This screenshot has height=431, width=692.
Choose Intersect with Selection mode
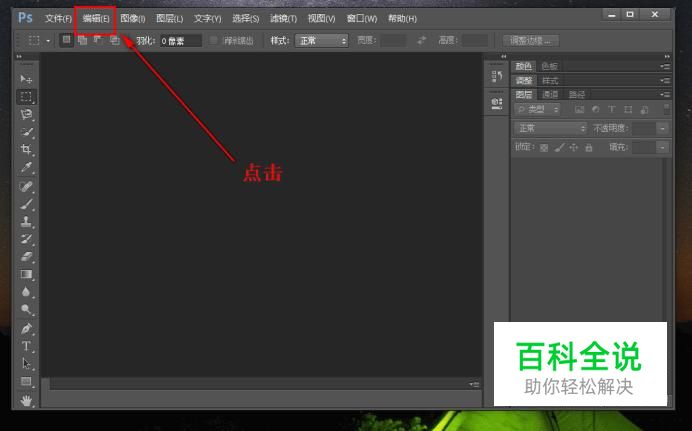point(115,40)
